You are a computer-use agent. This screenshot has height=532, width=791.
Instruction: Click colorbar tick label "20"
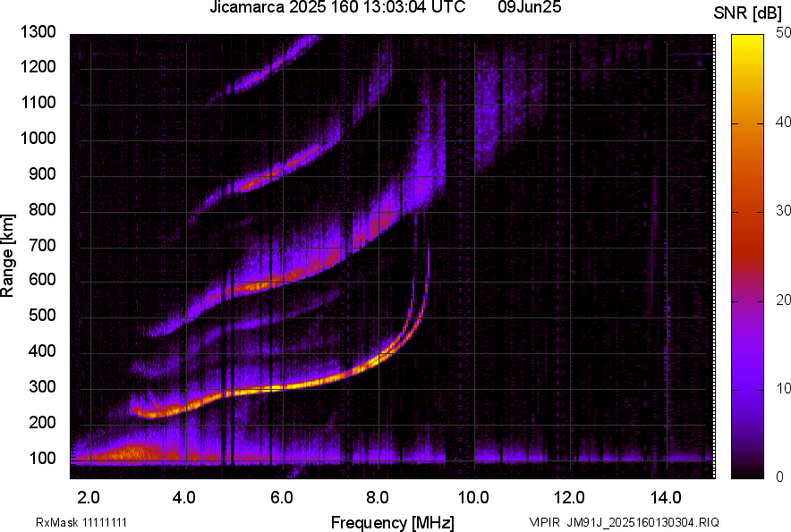[x=783, y=300]
